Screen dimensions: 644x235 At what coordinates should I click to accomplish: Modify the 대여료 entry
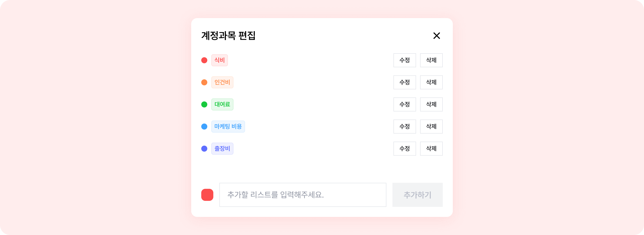pyautogui.click(x=405, y=104)
